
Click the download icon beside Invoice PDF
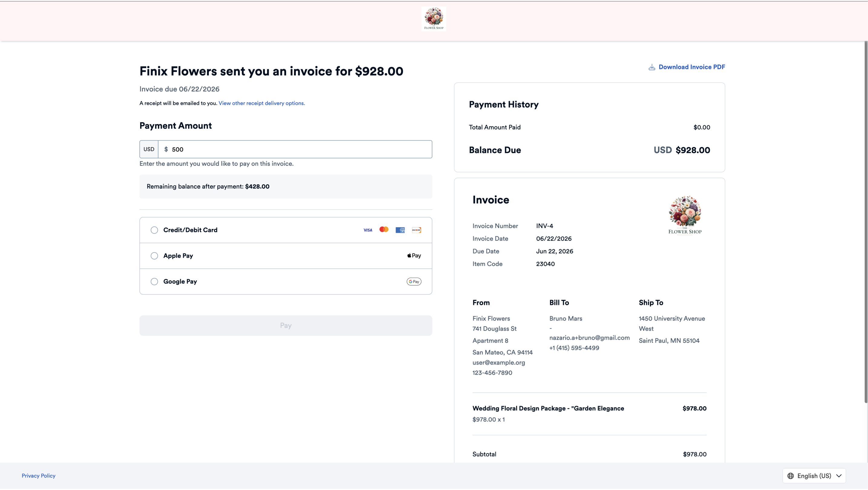pos(652,67)
